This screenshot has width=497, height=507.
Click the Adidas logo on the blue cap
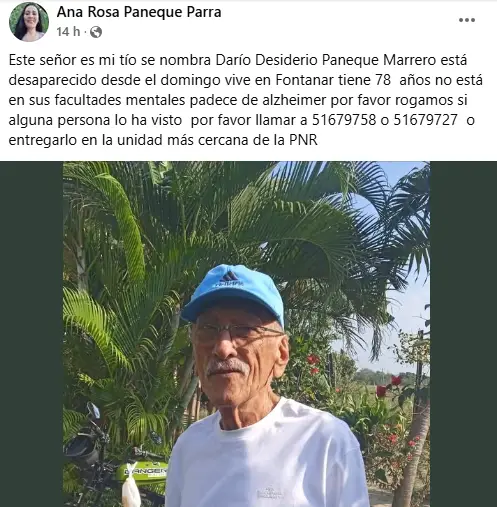tap(229, 279)
